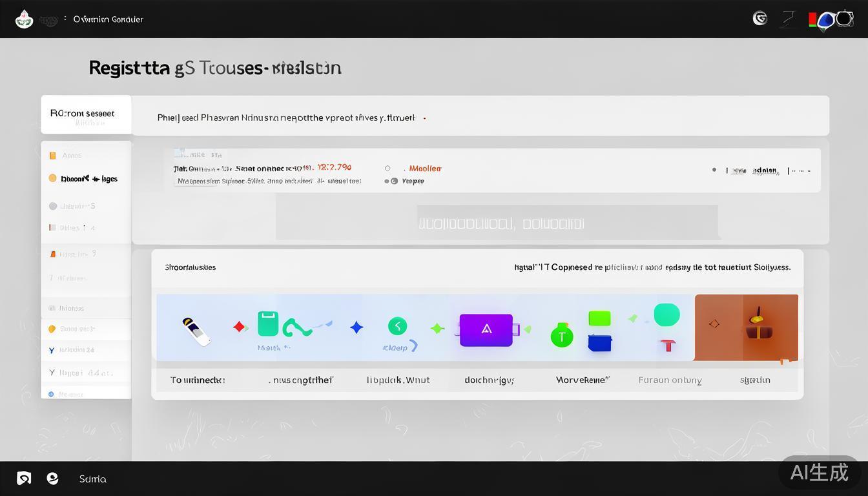The width and height of the screenshot is (868, 496).
Task: Click the teal clipboard icon in the strip
Action: coord(268,324)
